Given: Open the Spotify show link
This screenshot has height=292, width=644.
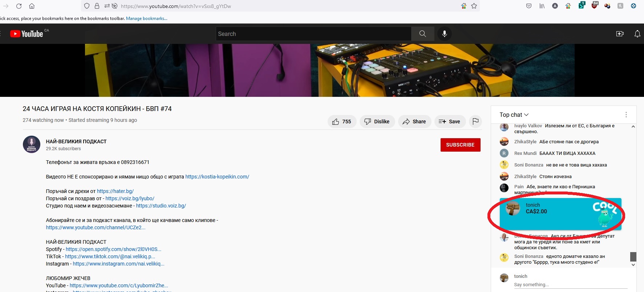Looking at the screenshot, I should (113, 249).
